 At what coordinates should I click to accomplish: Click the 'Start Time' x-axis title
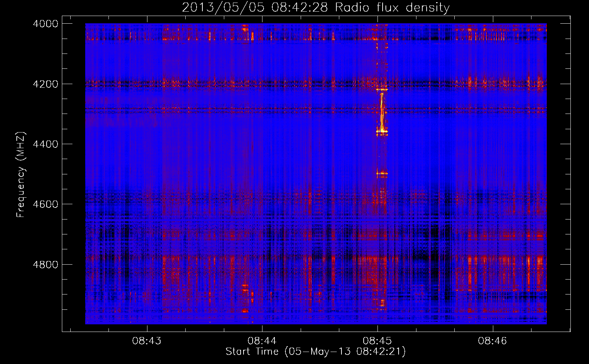coord(252,352)
